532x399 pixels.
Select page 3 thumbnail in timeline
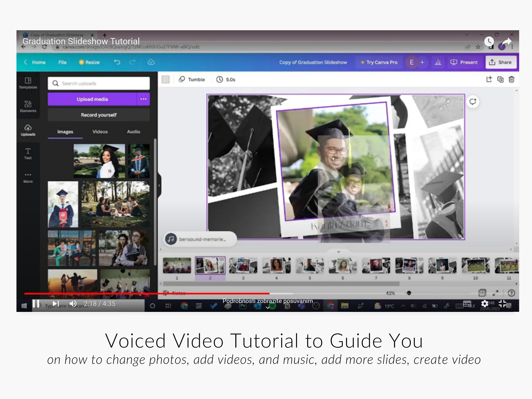coord(243,265)
